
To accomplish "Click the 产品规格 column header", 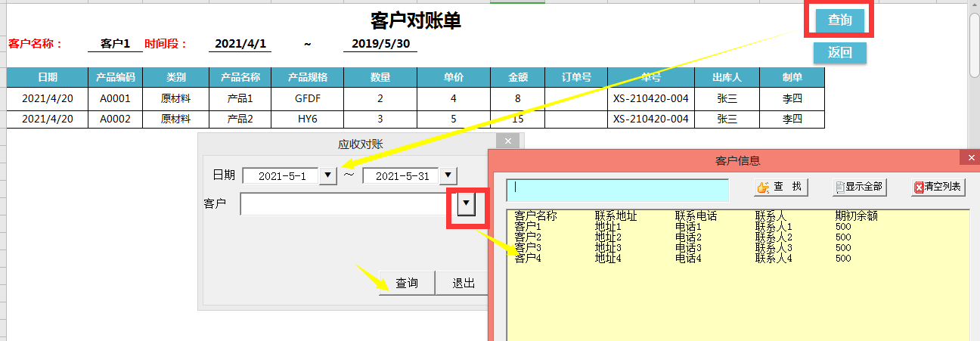I will [308, 77].
